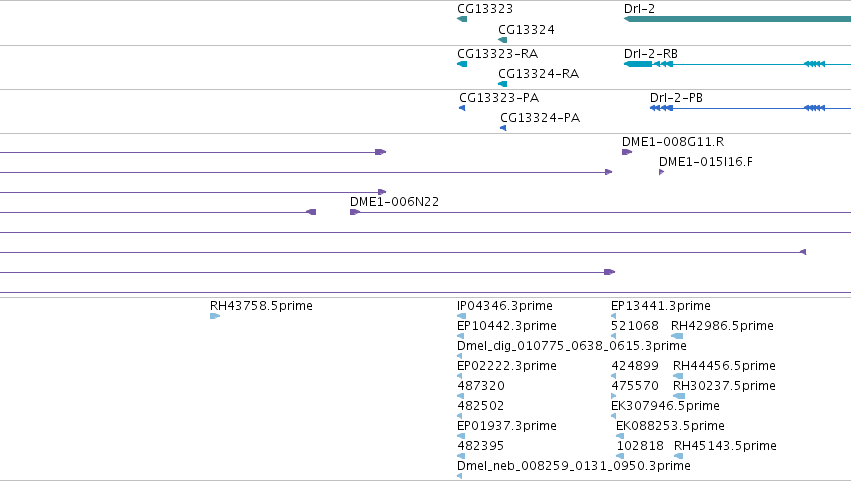Click Drl-2-RB thick exon block
This screenshot has height=481, width=851.
point(638,64)
